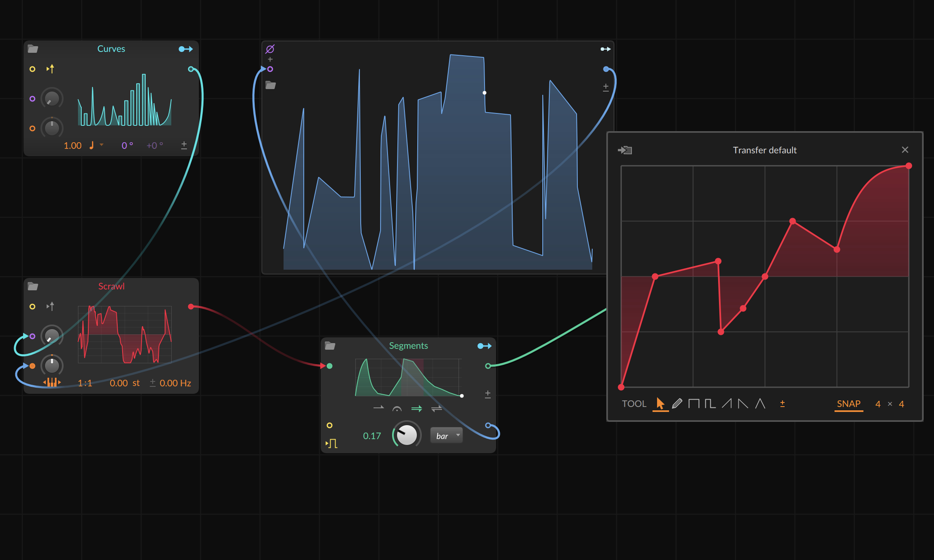
Task: Toggle bipolar output on the Curves module
Action: (184, 145)
